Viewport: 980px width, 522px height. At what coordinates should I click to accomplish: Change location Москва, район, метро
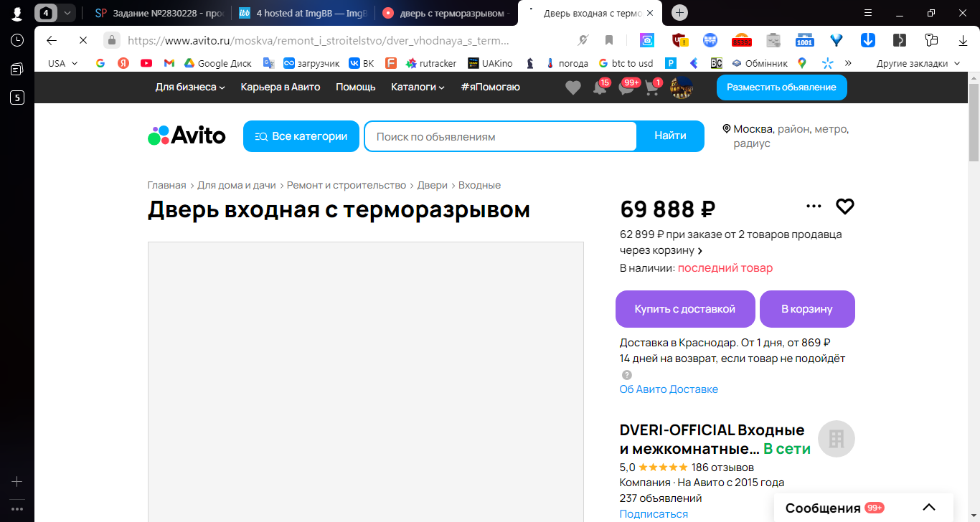[x=786, y=136]
